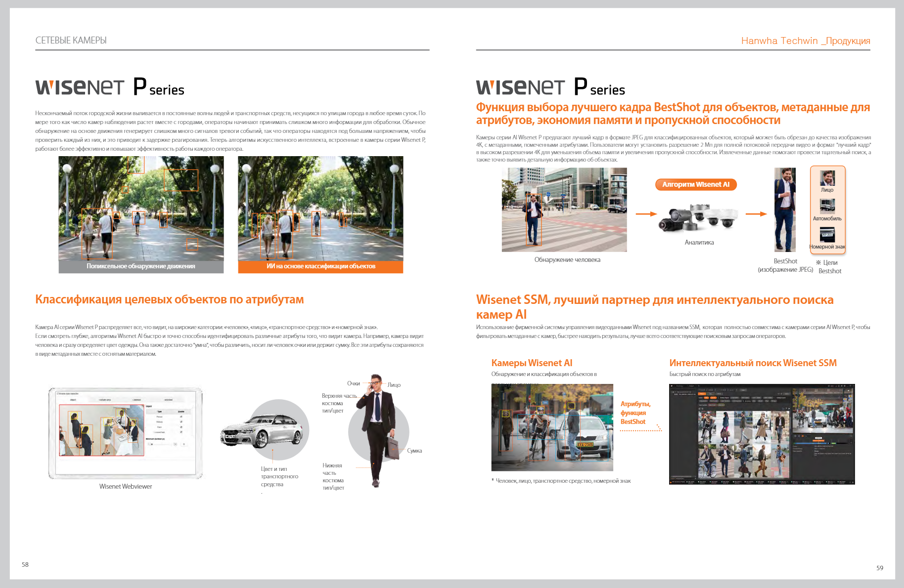Click the Hanwha Techwin _Продукция header

(x=806, y=41)
